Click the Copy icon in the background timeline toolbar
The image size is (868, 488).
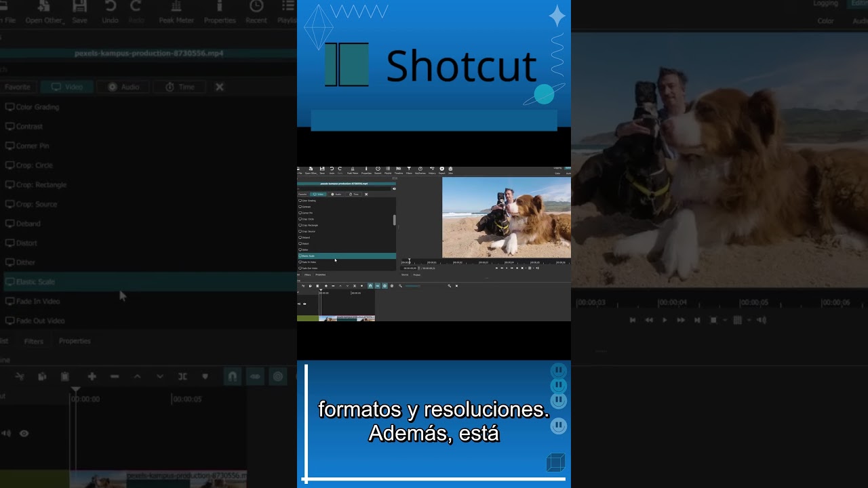[42, 376]
